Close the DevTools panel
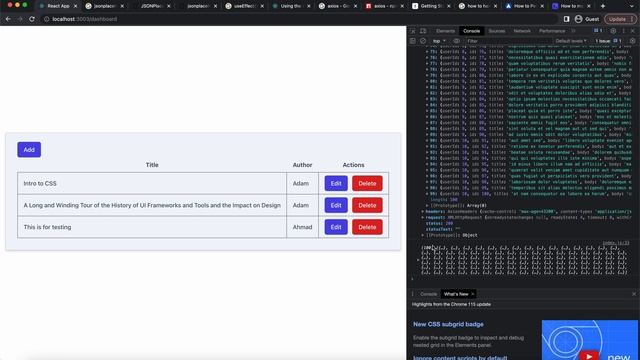Viewport: 640px width, 360px height. tap(633, 31)
